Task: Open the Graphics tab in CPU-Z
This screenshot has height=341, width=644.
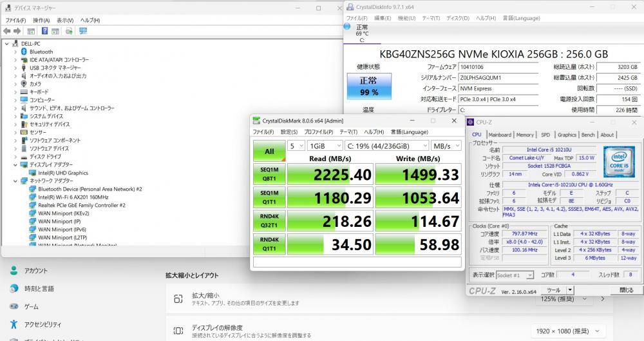Action: click(x=567, y=135)
